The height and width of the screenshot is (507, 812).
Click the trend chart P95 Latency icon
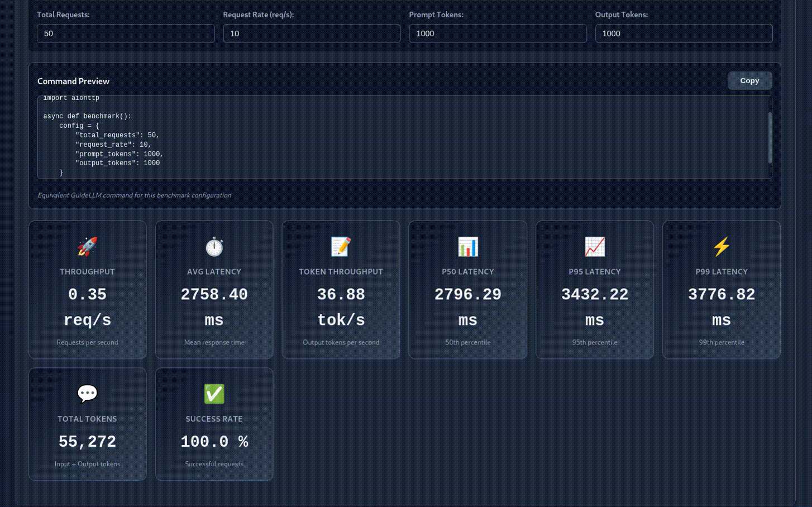[595, 246]
